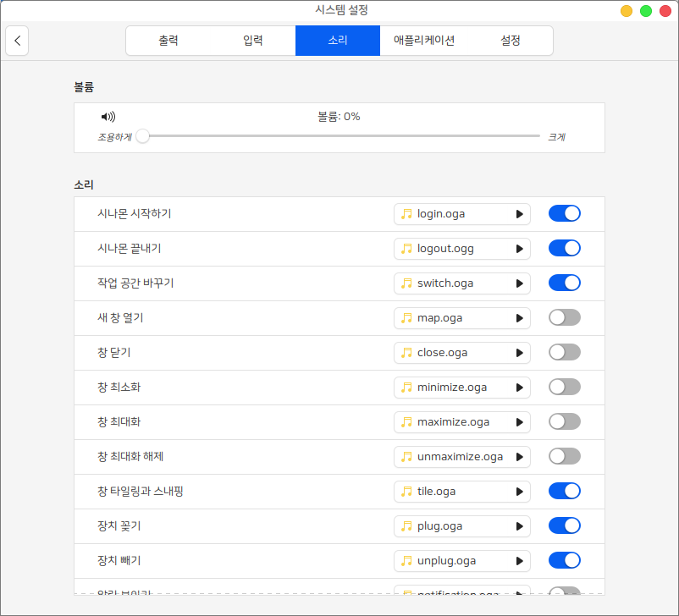This screenshot has height=616, width=679.
Task: Open the tile.oga sound file selector
Action: click(x=453, y=492)
